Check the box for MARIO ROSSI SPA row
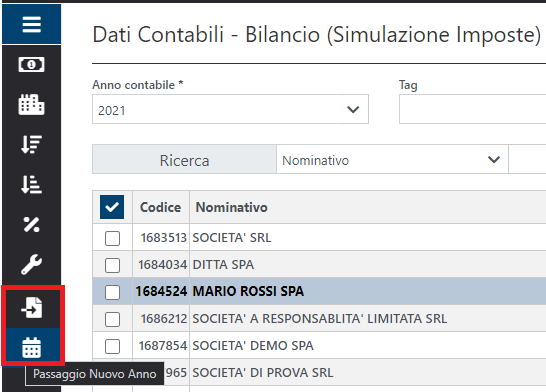546x392 pixels. coord(112,292)
